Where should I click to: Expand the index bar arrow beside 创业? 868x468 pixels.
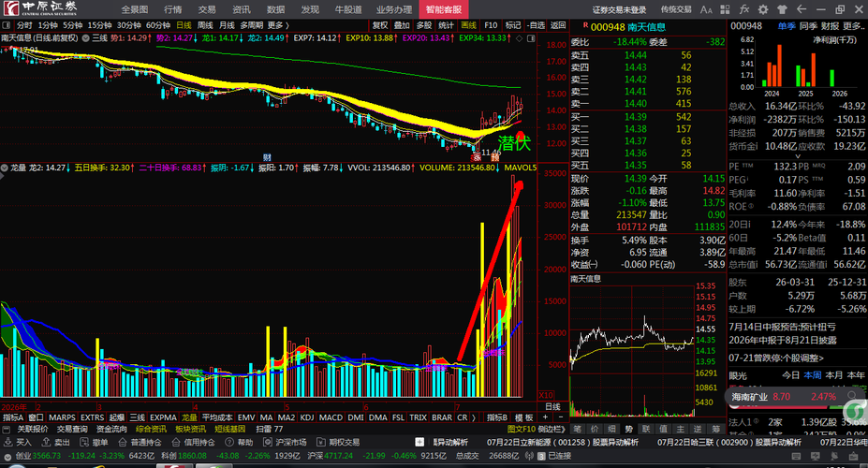7,457
